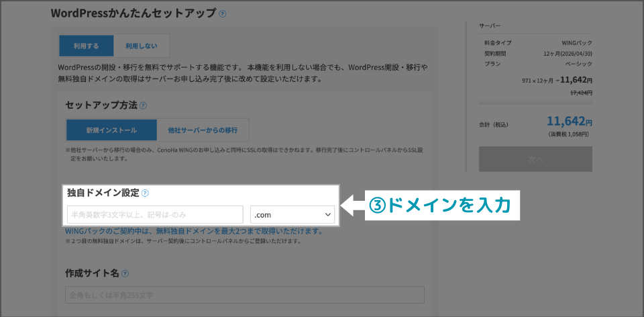Image resolution: width=644 pixels, height=317 pixels.
Task: Click the domain name input field
Action: 155,215
